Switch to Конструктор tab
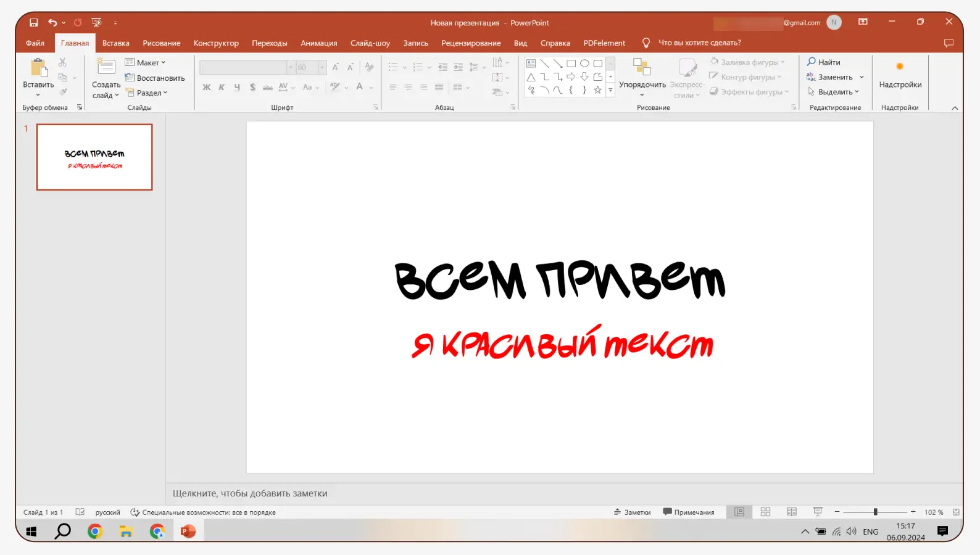 coord(216,43)
